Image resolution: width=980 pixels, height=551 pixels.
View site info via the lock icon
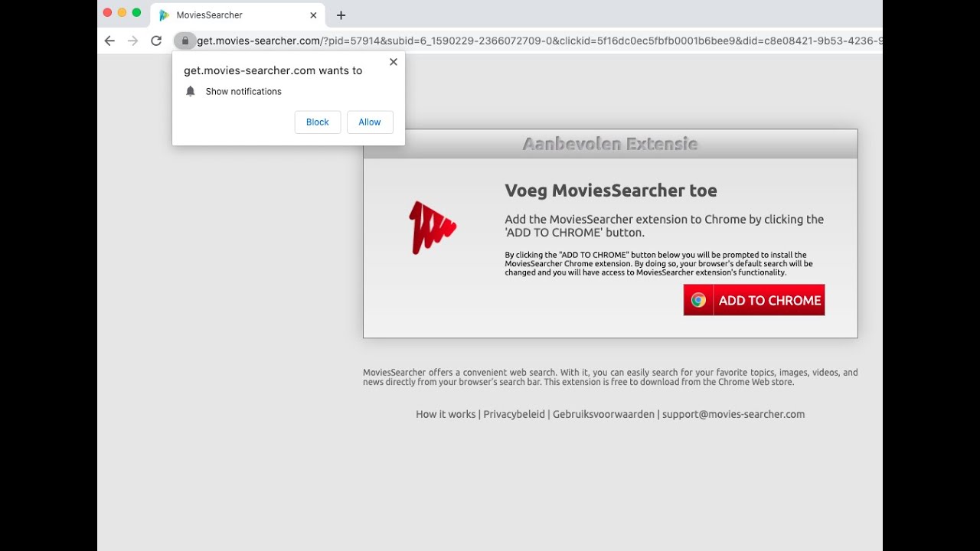[x=185, y=41]
